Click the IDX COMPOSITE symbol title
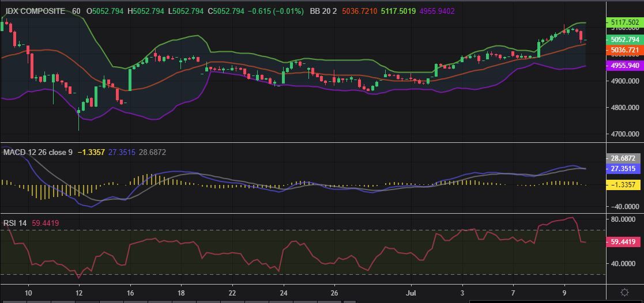The height and width of the screenshot is (303, 644). pyautogui.click(x=35, y=12)
